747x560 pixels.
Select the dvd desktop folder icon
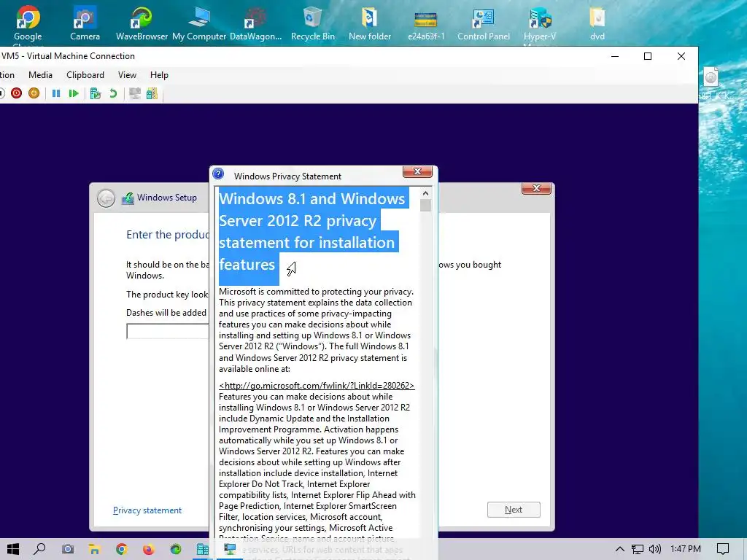pyautogui.click(x=597, y=23)
